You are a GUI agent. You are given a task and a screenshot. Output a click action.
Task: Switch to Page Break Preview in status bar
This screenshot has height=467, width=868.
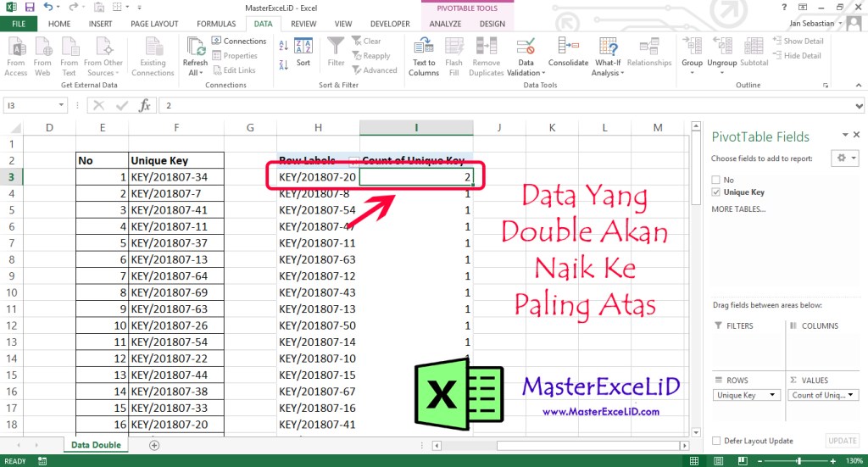pyautogui.click(x=743, y=461)
